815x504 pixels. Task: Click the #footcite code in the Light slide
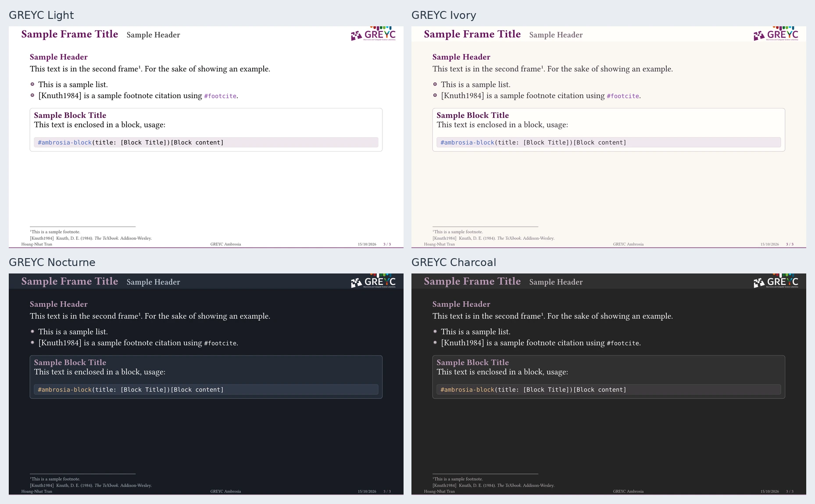[220, 96]
